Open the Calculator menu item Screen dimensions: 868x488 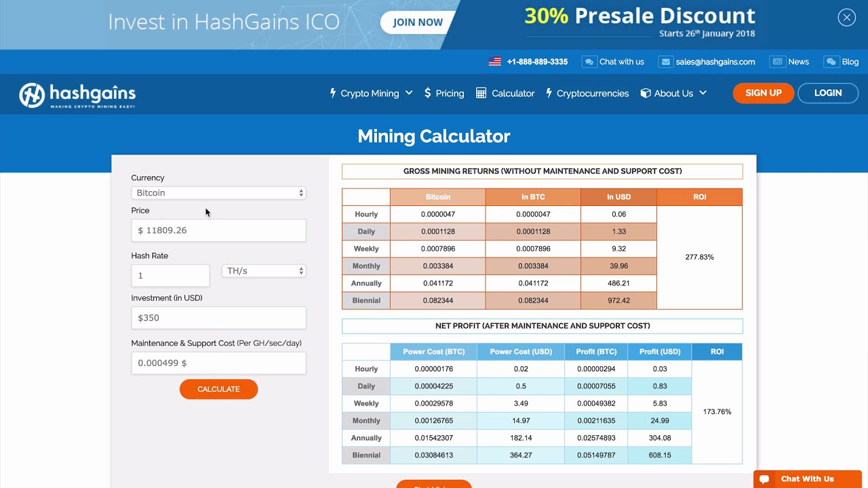pos(513,94)
